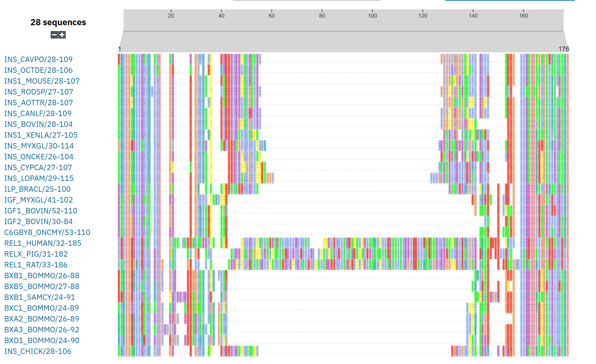
Task: Open the INS_CAVPO/28-109 sequence link
Action: pos(38,59)
